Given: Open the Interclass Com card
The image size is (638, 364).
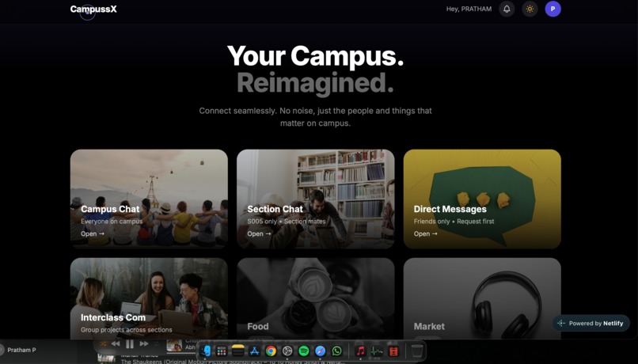Looking at the screenshot, I should click(x=149, y=298).
